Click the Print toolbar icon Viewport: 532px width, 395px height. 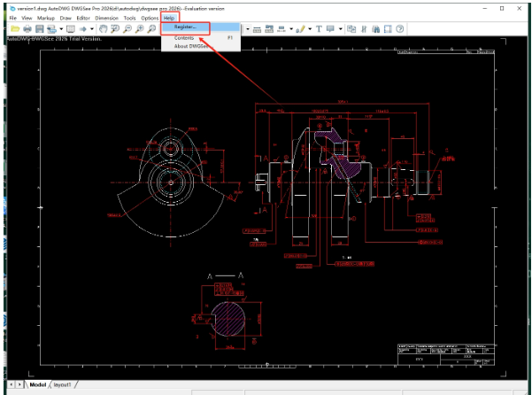pyautogui.click(x=27, y=29)
